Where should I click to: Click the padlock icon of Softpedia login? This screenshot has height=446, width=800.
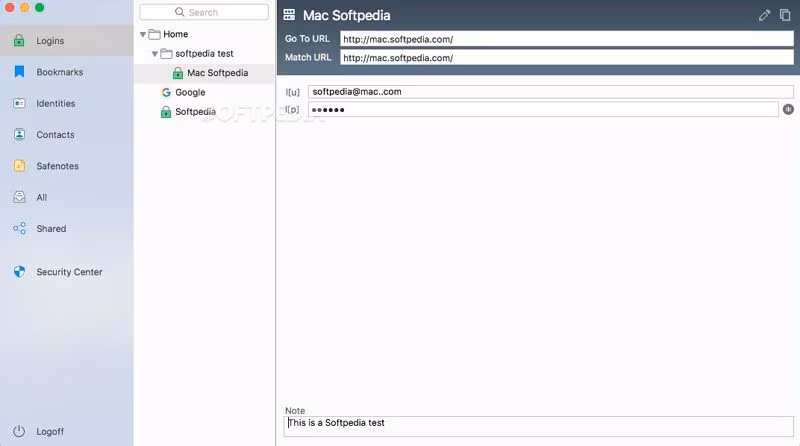166,112
